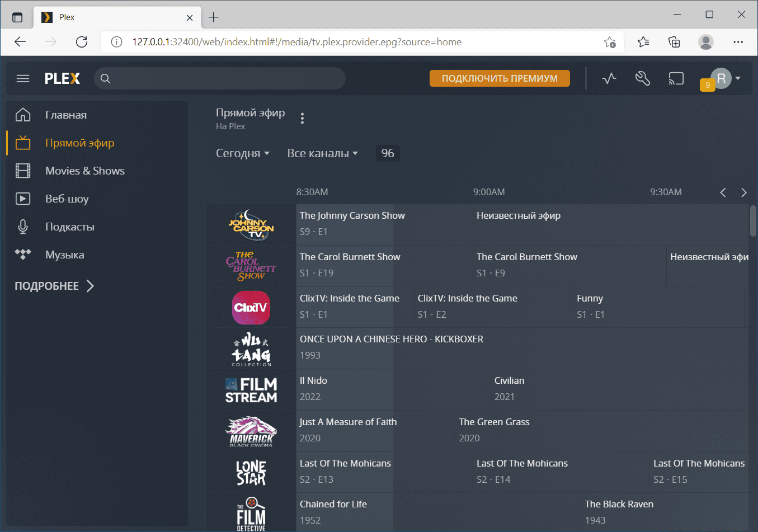The image size is (758, 532).
Task: Open The Johnny Carson Show S9 E1
Action: click(384, 224)
